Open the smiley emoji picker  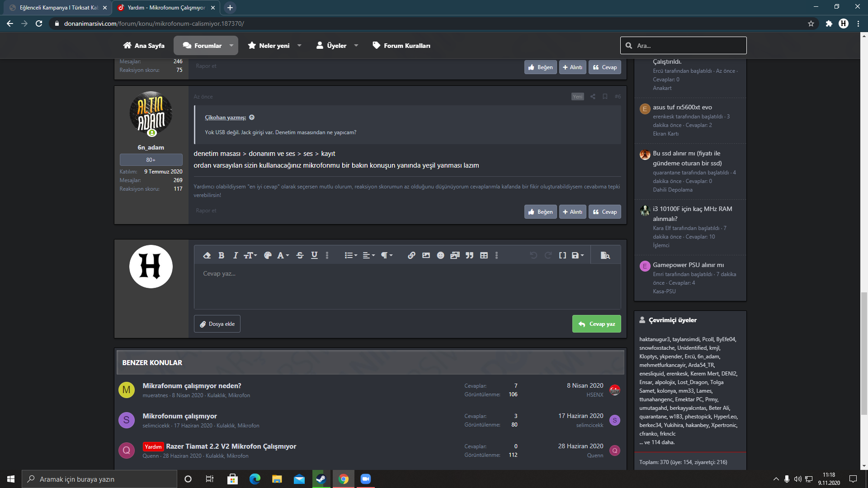(x=440, y=255)
